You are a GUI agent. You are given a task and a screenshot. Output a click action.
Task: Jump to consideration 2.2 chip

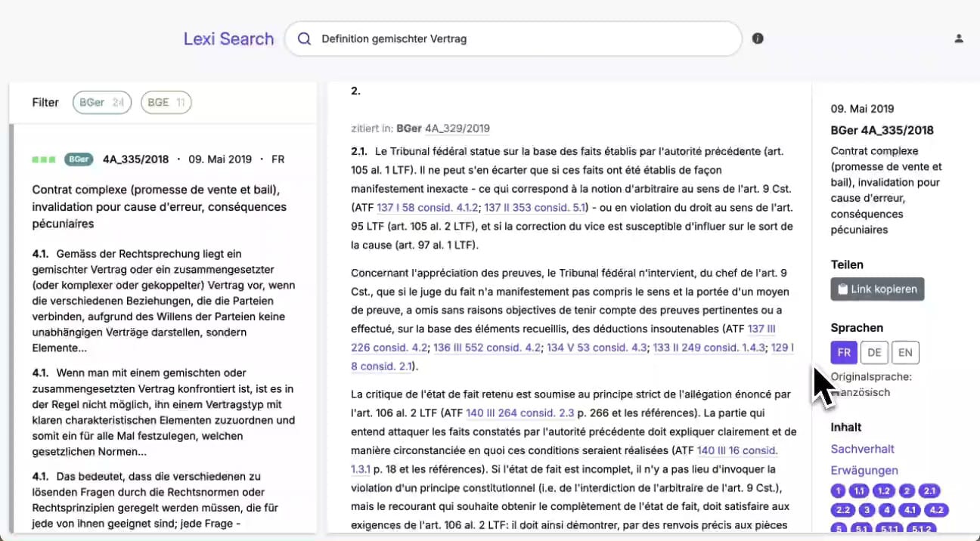(844, 510)
